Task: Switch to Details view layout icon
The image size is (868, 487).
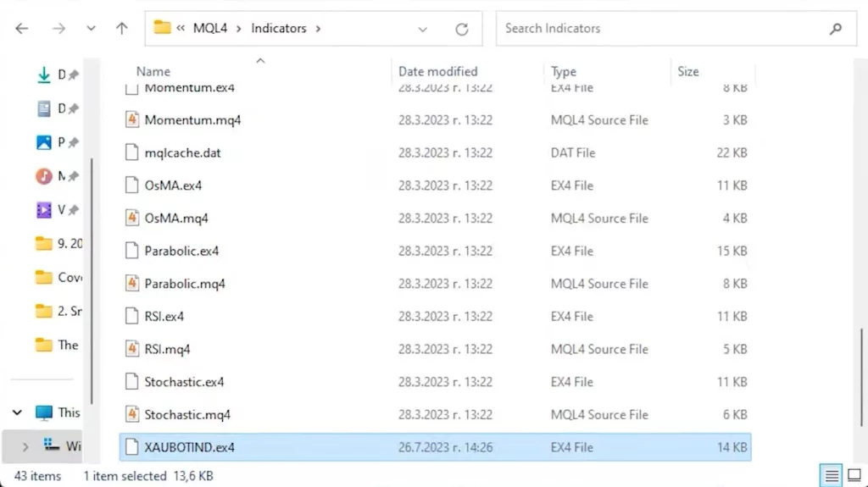Action: [x=832, y=476]
